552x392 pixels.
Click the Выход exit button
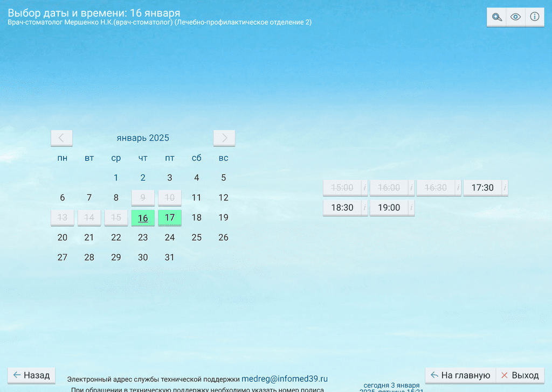pos(520,375)
